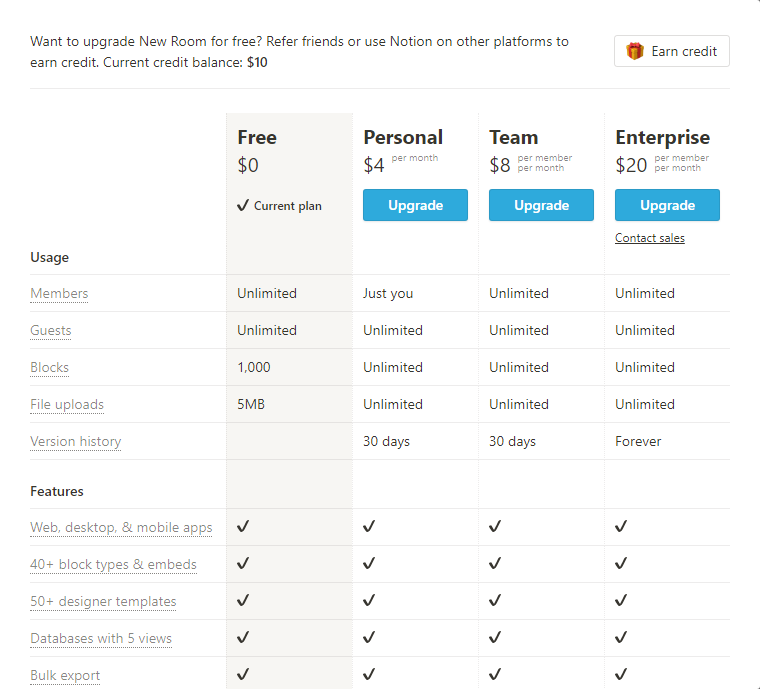760x689 pixels.
Task: Click Personal checkmark for Bulk export
Action: [x=369, y=674]
